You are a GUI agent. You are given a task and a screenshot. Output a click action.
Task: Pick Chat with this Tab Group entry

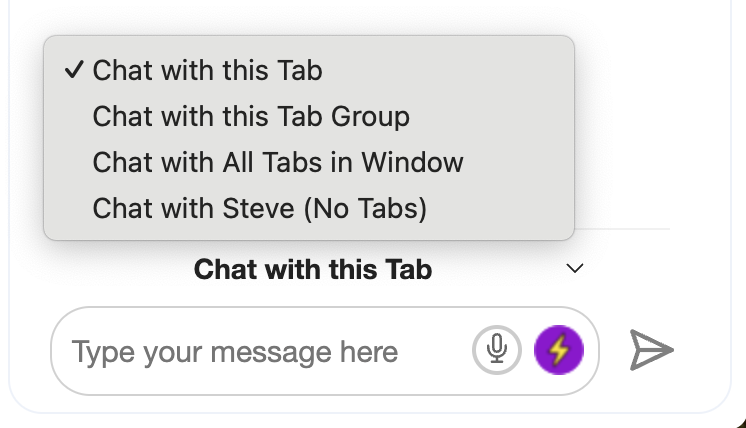pyautogui.click(x=251, y=116)
